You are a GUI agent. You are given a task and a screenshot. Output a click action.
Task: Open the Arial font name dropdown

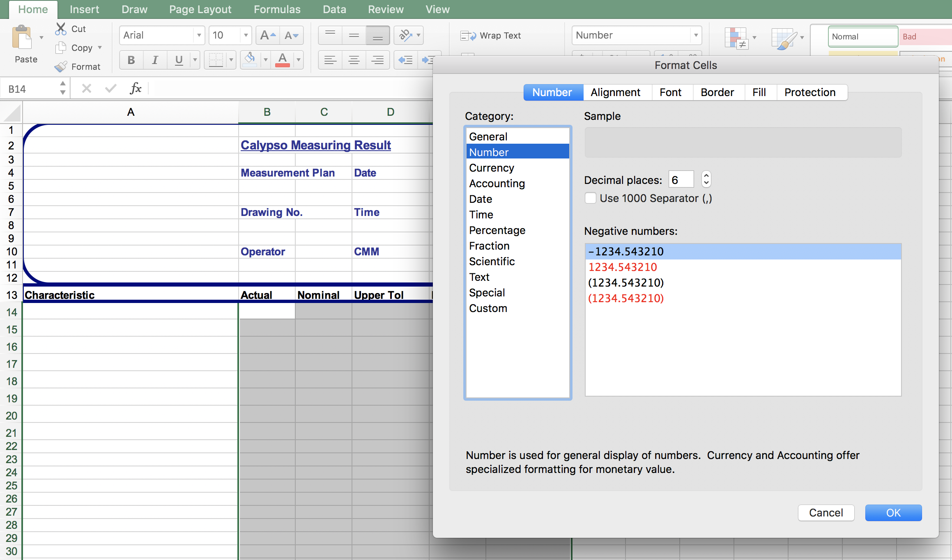coord(199,35)
